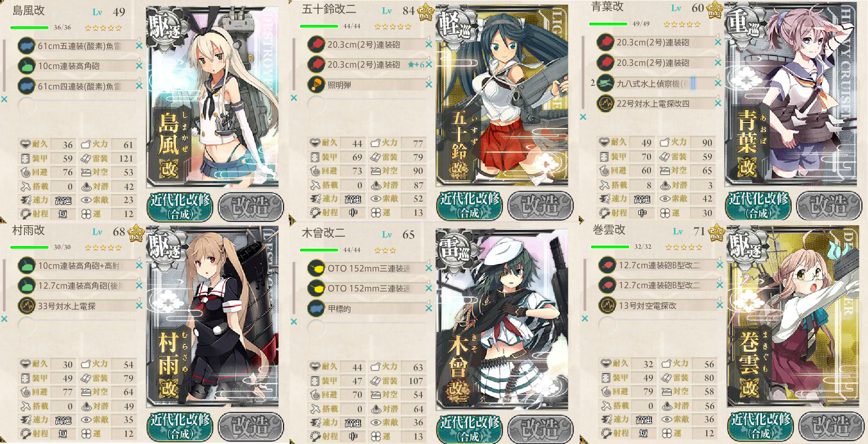Remove 照明弾 from 五十鈴改二 using X

pos(429,84)
